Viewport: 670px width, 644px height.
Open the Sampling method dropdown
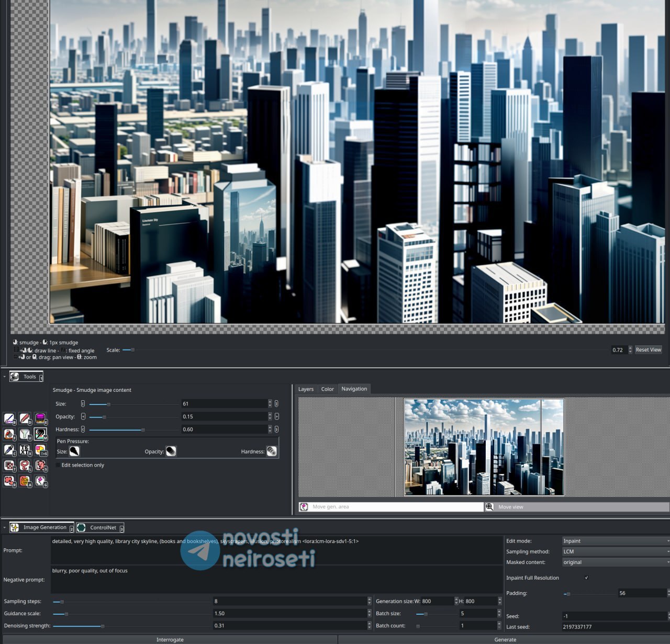point(616,551)
